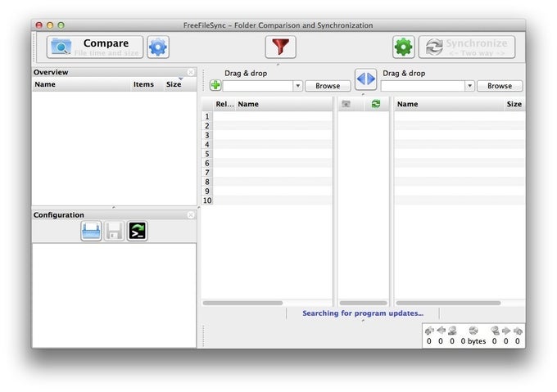Browse for the left folder

point(328,86)
